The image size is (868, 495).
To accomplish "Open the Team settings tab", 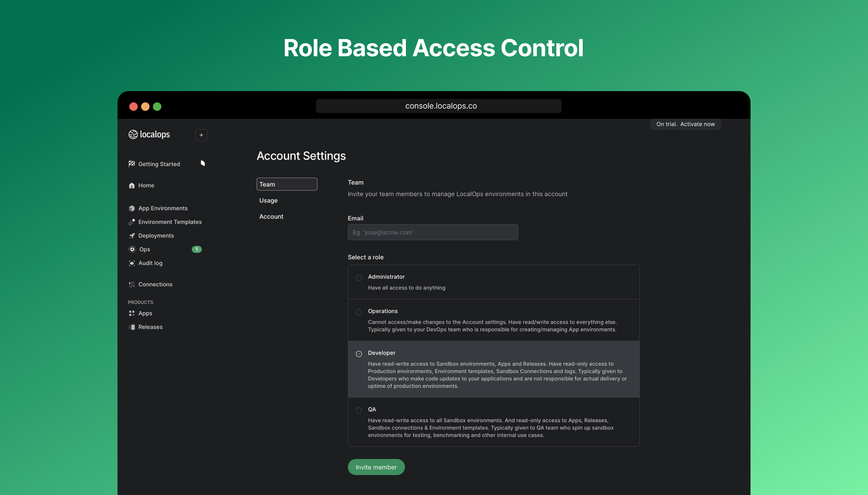I will pos(287,184).
